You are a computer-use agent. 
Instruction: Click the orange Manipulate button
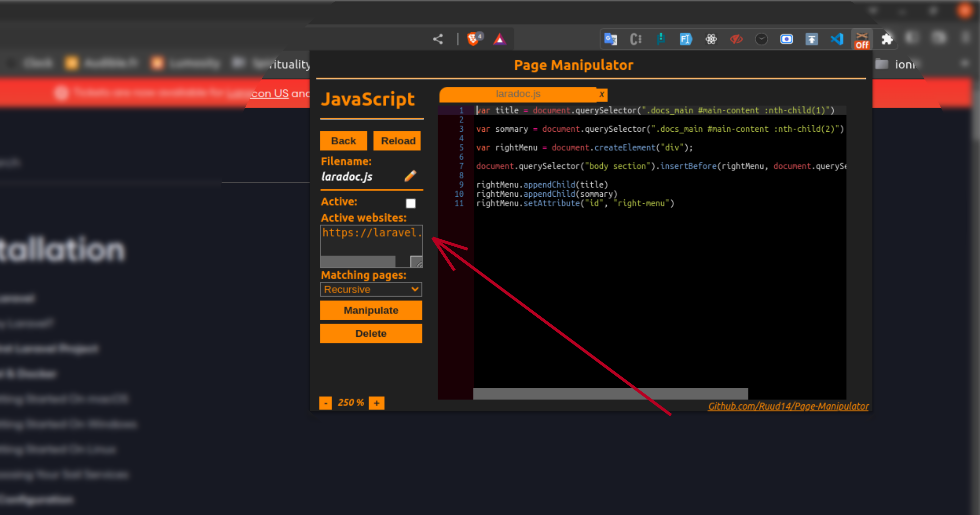[x=371, y=310]
